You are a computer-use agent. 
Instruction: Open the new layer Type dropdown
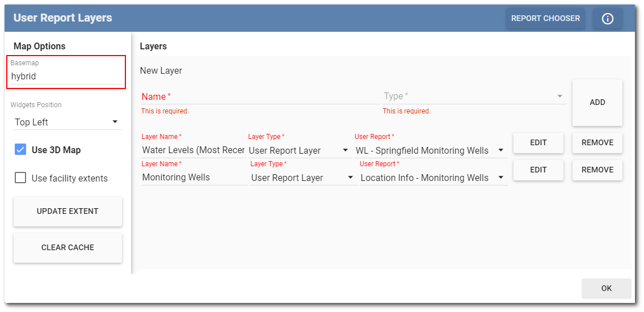coord(474,96)
